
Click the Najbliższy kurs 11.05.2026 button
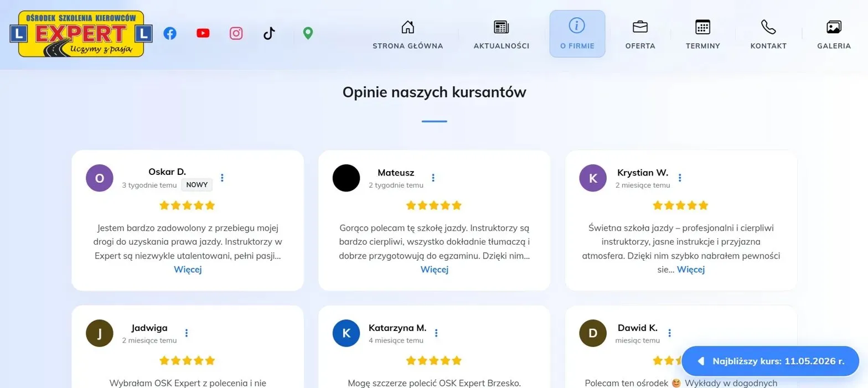770,361
